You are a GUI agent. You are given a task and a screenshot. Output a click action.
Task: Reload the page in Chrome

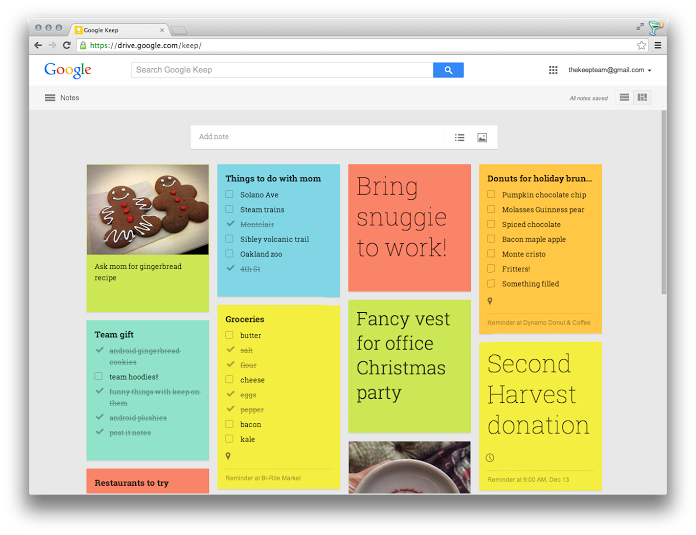[67, 45]
